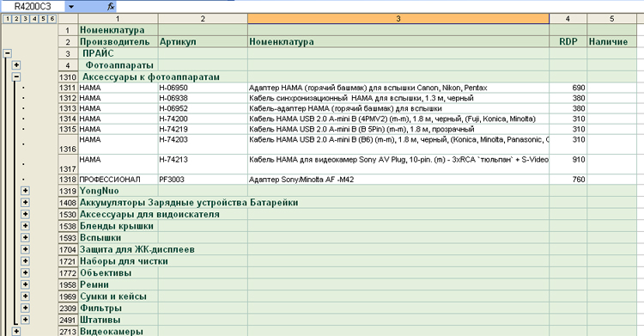Click the Видеокамеры group row label
Viewport: 644px width, 336px height.
click(x=112, y=332)
